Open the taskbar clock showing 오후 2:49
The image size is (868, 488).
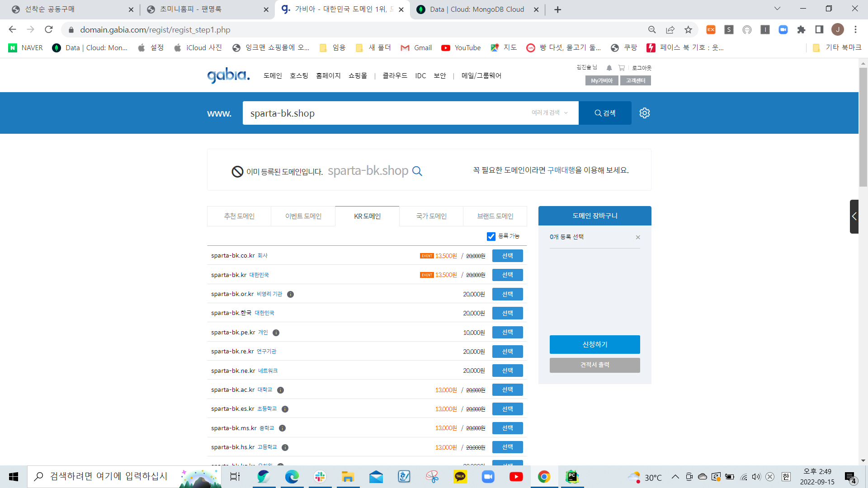coord(817,477)
